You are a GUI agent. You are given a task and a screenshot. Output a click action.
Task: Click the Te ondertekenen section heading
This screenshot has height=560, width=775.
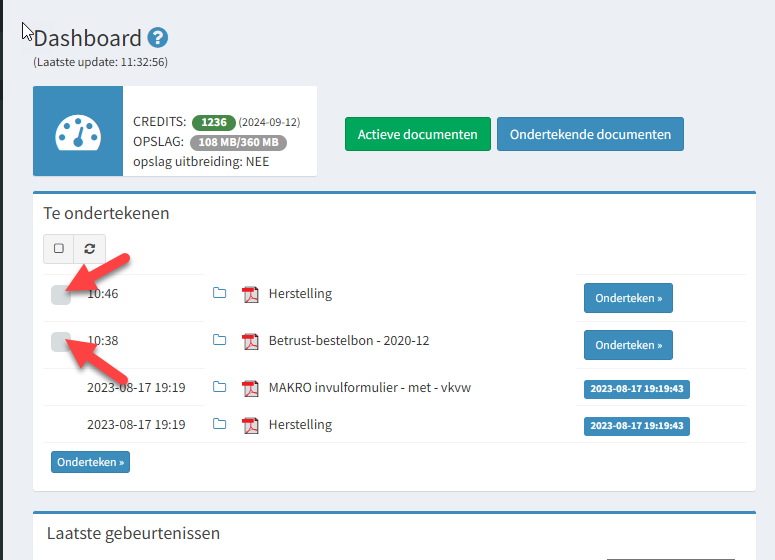click(x=106, y=213)
